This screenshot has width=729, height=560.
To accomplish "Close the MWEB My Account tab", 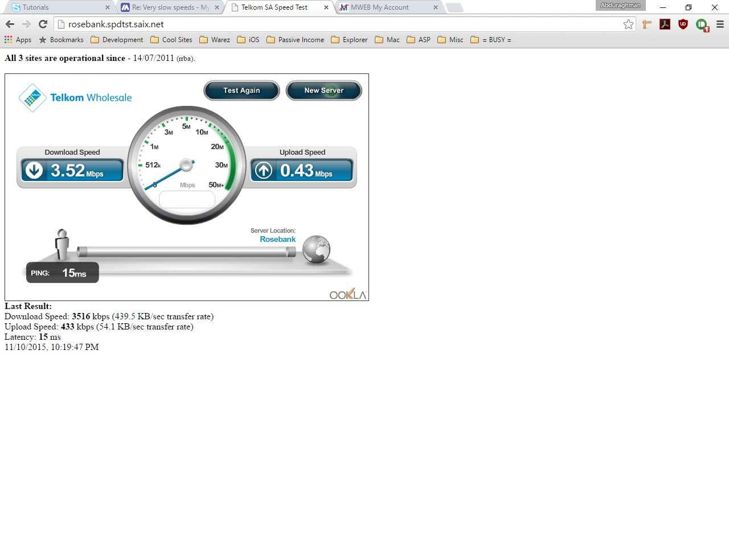I will (x=436, y=7).
